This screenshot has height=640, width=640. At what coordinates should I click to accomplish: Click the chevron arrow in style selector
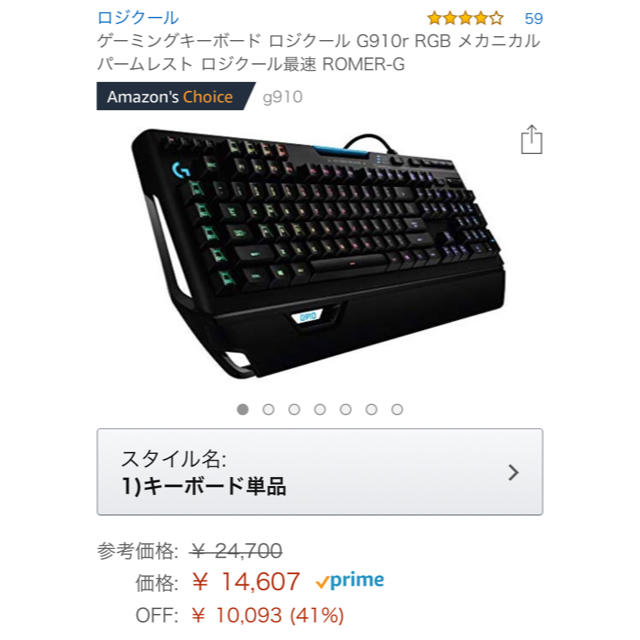point(513,472)
